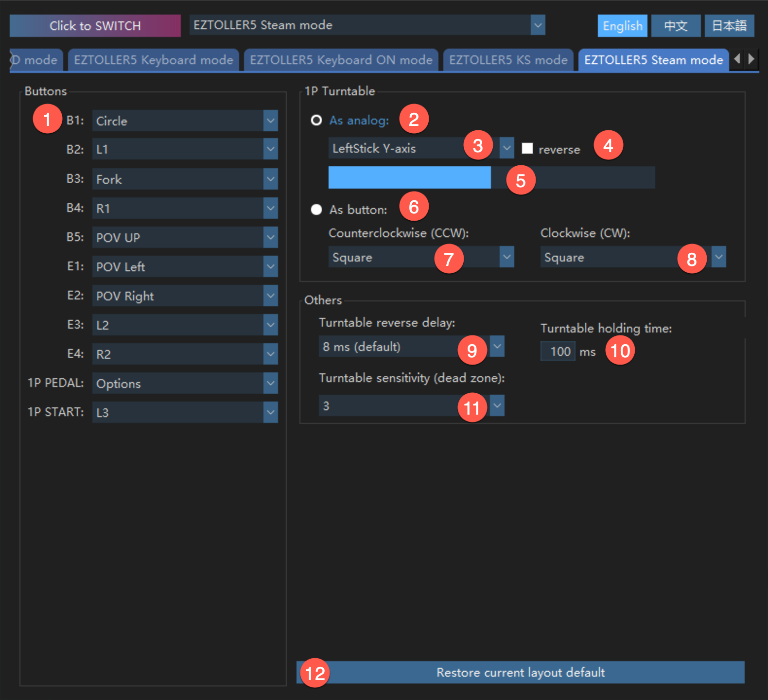Open the LeftStick Y-axis analog dropdown
The image size is (768, 700).
[x=421, y=148]
